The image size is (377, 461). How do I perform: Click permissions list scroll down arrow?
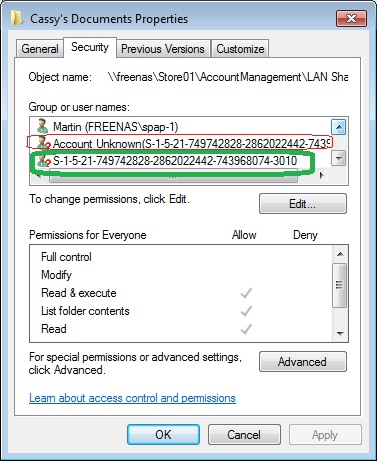click(340, 333)
